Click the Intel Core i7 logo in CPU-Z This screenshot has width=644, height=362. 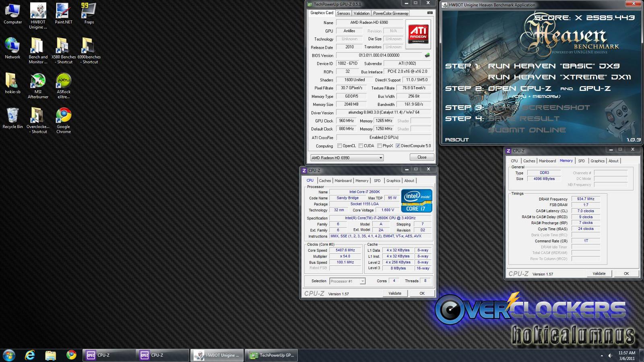(417, 201)
